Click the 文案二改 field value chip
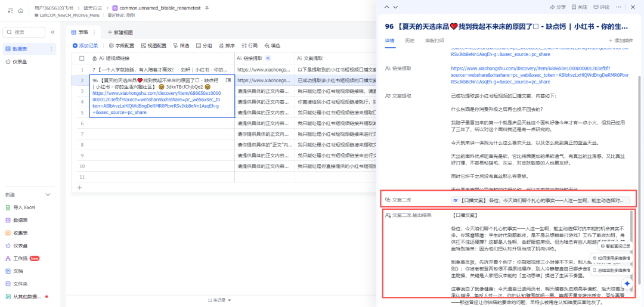The image size is (644, 307). click(x=540, y=200)
